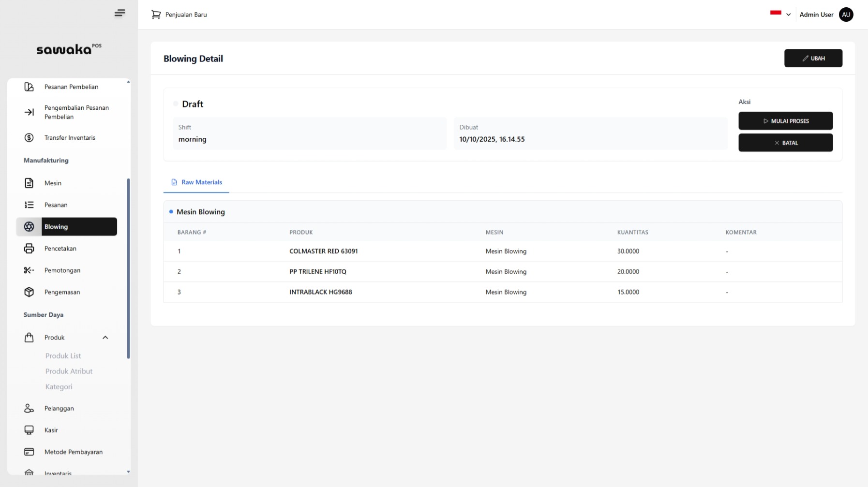Click the Pengemasan package icon
Screen dimensions: 868x487
pyautogui.click(x=29, y=292)
